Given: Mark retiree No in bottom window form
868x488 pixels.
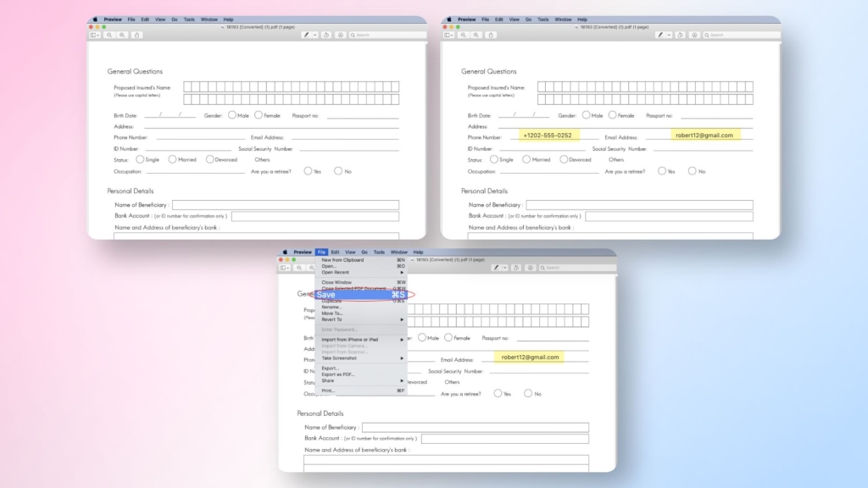Looking at the screenshot, I should [528, 393].
